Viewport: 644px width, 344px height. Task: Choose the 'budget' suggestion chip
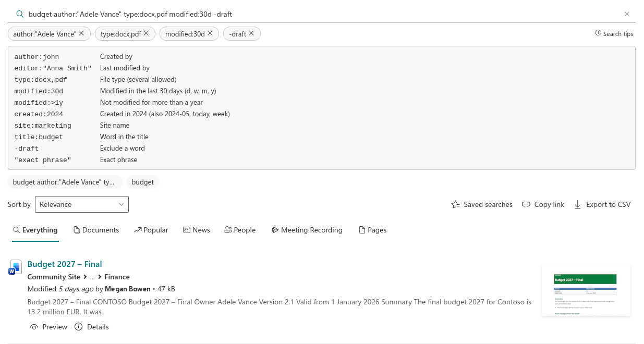143,182
